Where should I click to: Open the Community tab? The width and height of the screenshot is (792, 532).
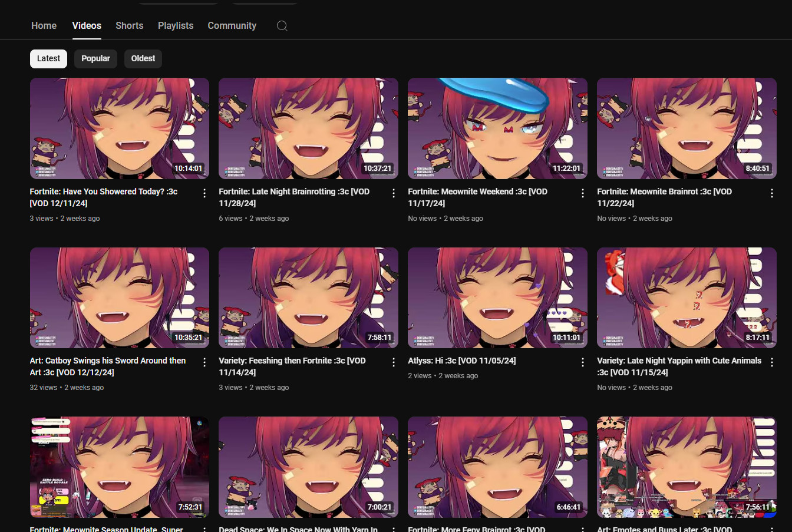click(x=232, y=26)
